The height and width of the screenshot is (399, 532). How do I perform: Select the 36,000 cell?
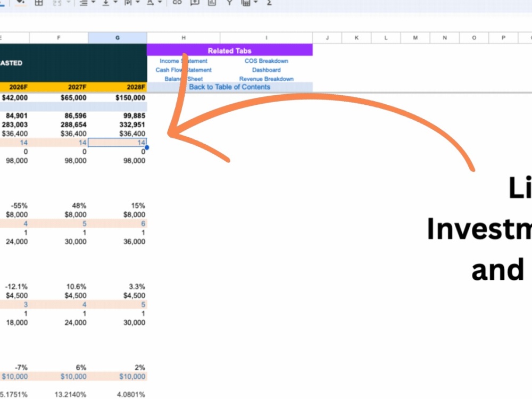coord(118,242)
